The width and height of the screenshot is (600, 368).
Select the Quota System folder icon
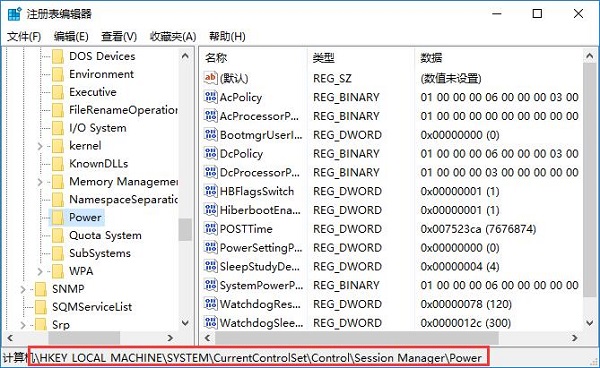58,235
